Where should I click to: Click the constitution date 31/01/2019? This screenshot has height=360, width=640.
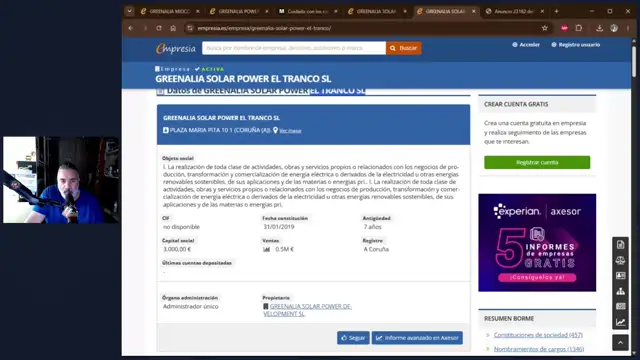pyautogui.click(x=279, y=227)
